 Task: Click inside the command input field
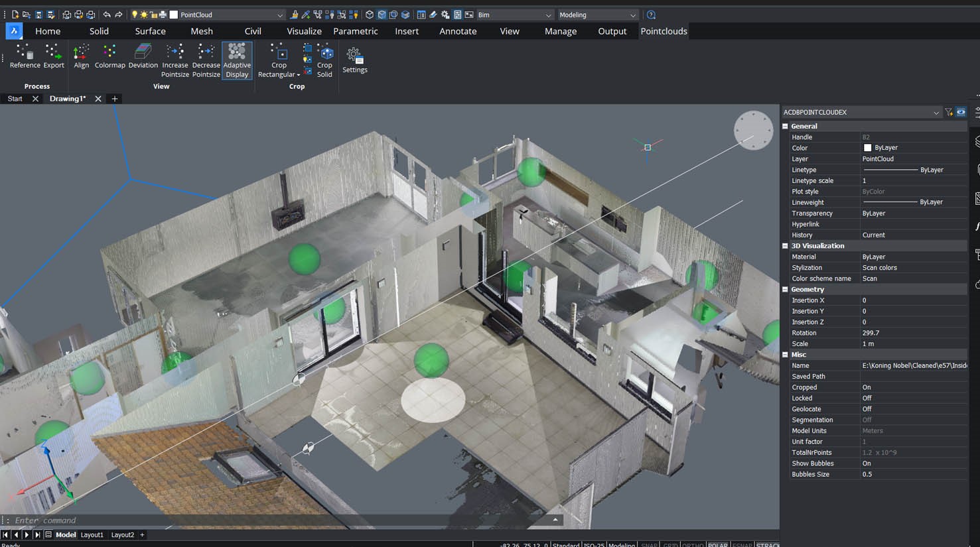(x=133, y=520)
